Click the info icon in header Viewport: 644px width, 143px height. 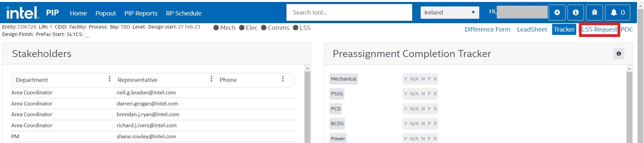(x=576, y=13)
